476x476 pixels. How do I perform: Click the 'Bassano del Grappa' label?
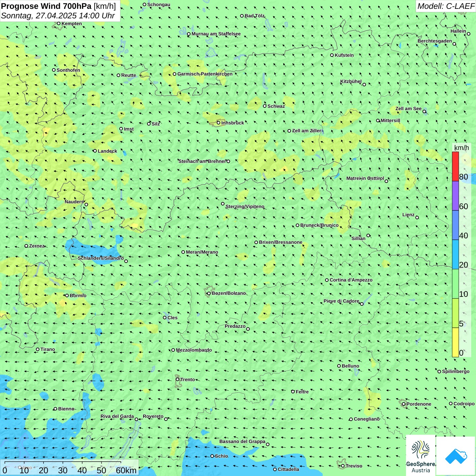click(242, 441)
